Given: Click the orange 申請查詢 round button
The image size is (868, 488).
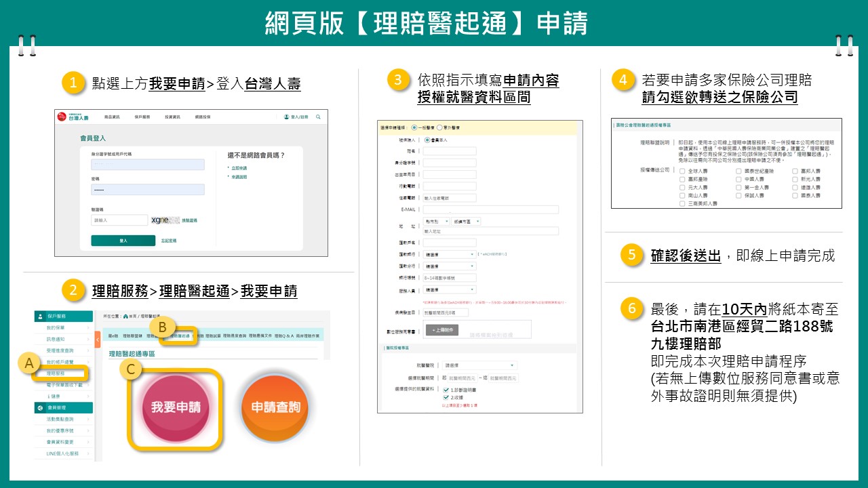Looking at the screenshot, I should pyautogui.click(x=275, y=408).
